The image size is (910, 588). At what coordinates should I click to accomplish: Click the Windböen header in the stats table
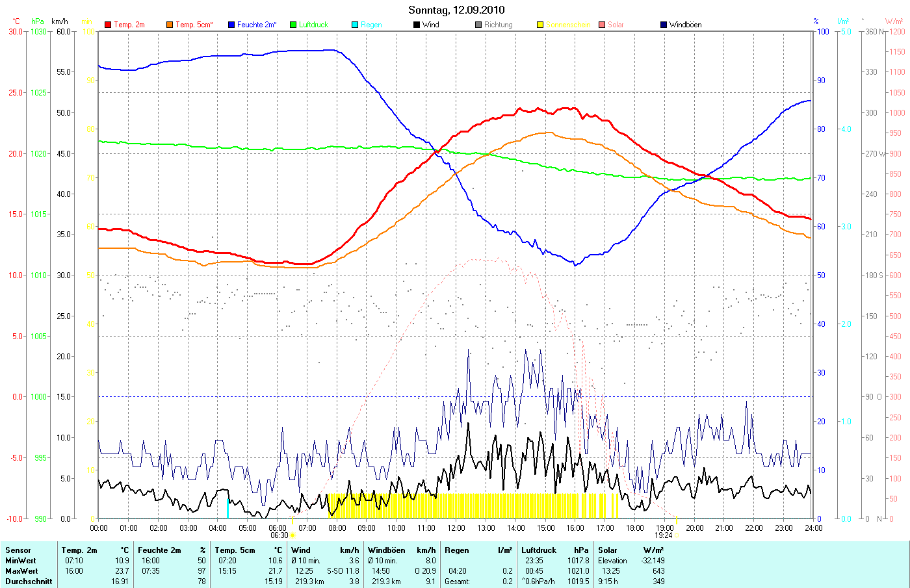point(386,550)
